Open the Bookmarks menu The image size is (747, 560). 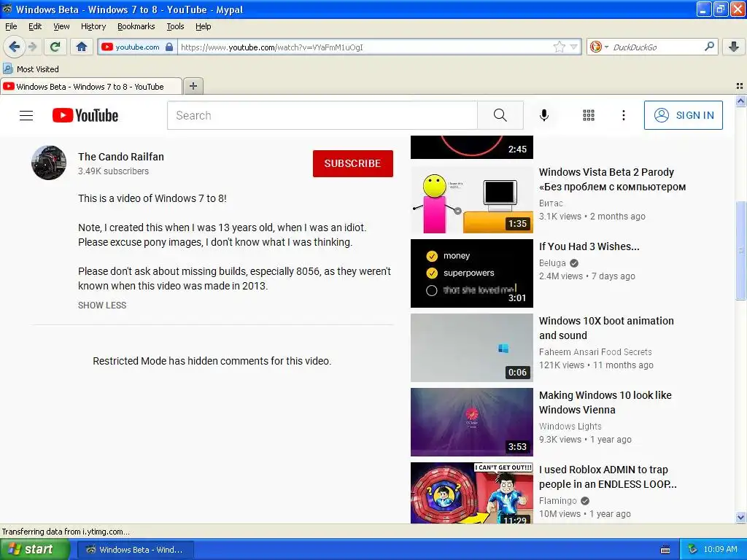click(x=136, y=26)
